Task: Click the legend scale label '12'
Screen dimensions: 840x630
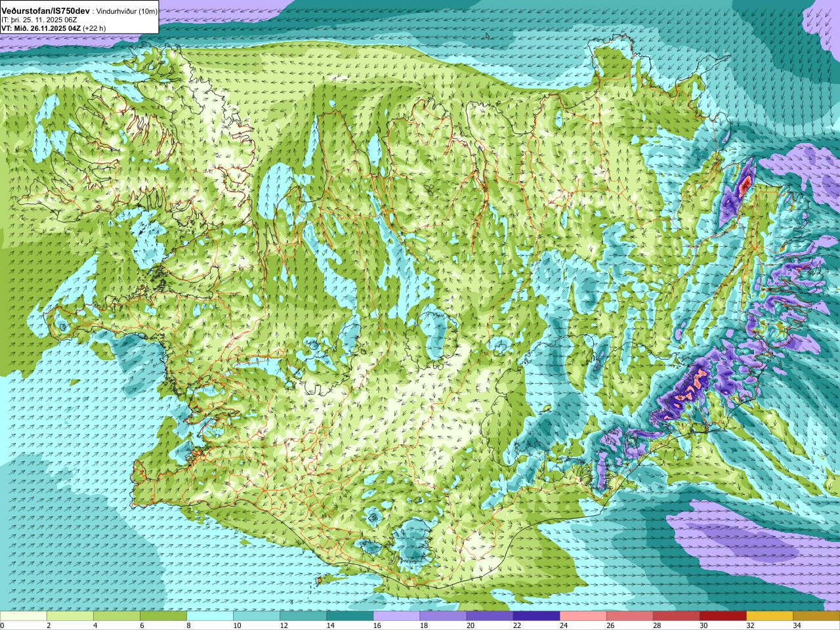Action: tap(283, 625)
